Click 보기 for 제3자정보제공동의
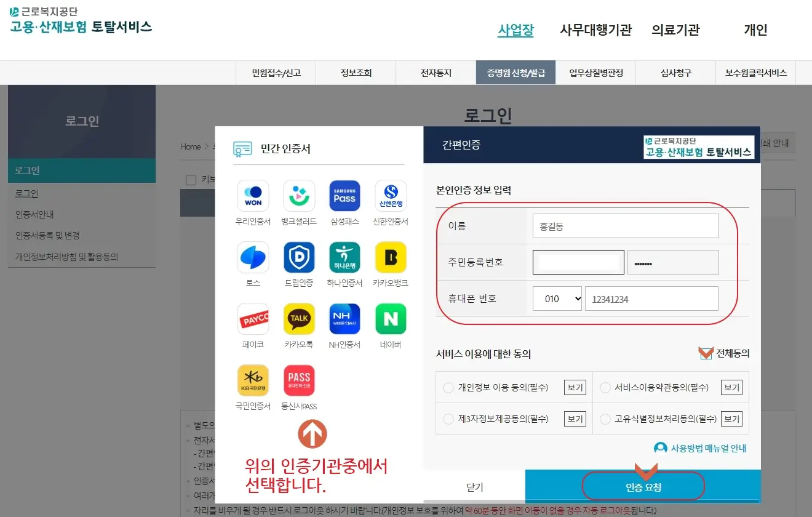 coord(575,419)
